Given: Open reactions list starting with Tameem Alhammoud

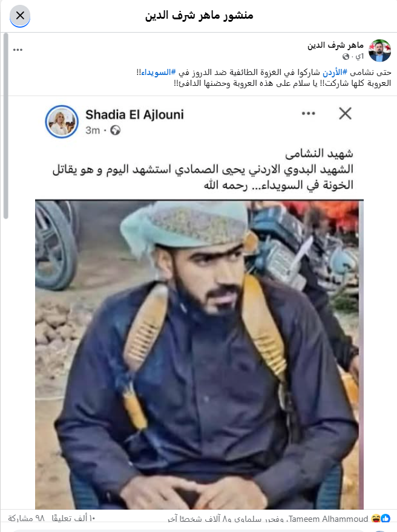Looking at the screenshot, I should [268, 519].
